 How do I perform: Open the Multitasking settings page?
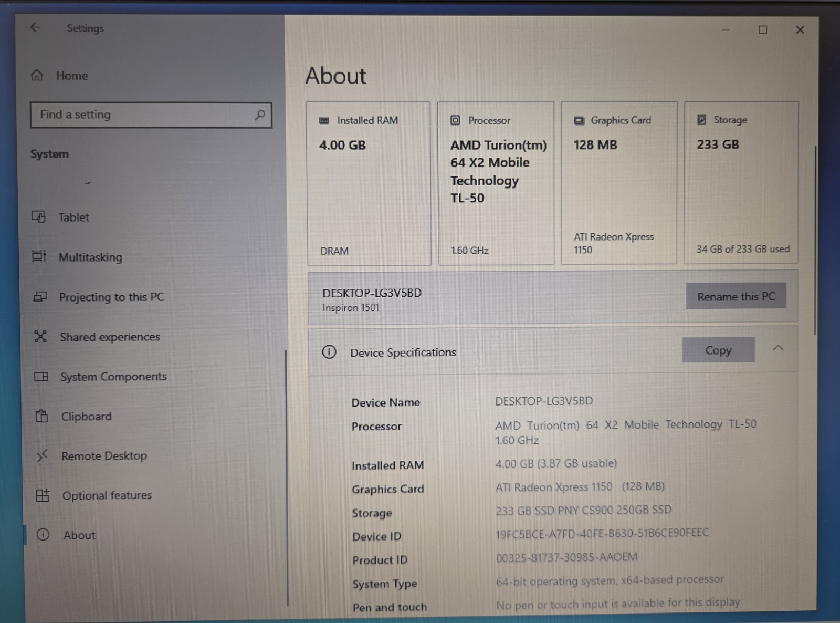(90, 257)
